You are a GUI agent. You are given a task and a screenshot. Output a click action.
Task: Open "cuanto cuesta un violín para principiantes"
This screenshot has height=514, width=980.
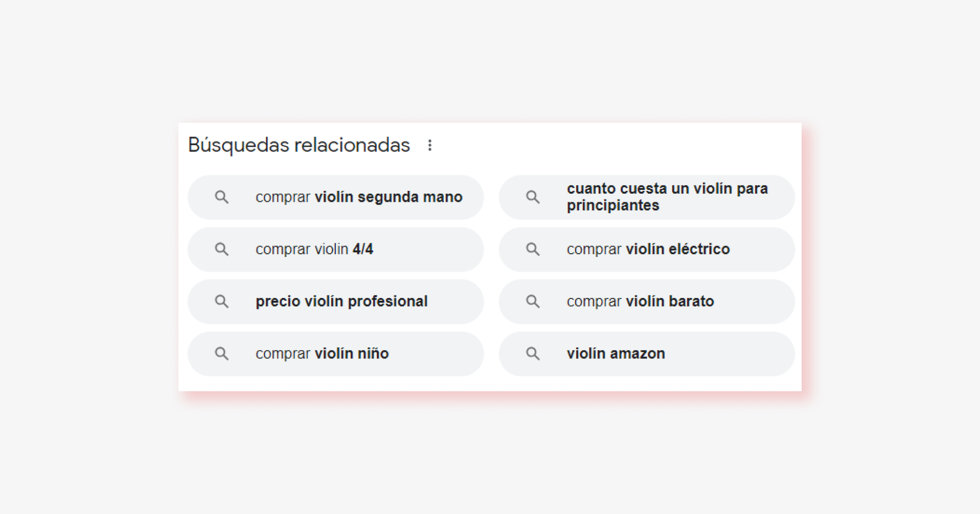(667, 197)
